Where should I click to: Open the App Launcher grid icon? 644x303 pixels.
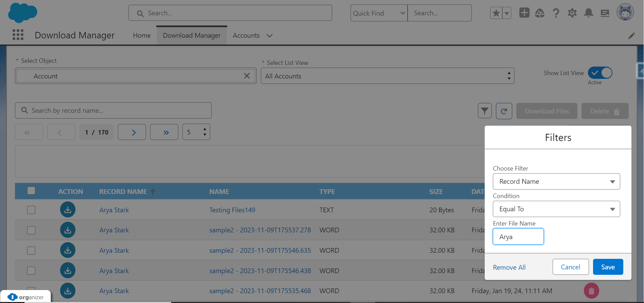point(18,35)
